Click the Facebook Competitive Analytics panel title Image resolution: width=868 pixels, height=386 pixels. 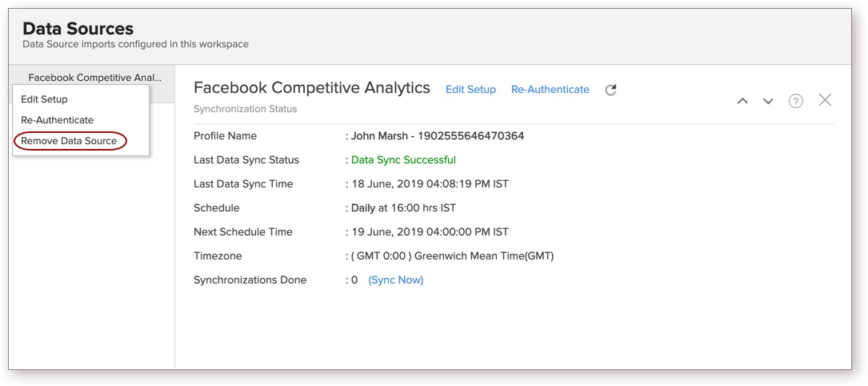click(312, 88)
